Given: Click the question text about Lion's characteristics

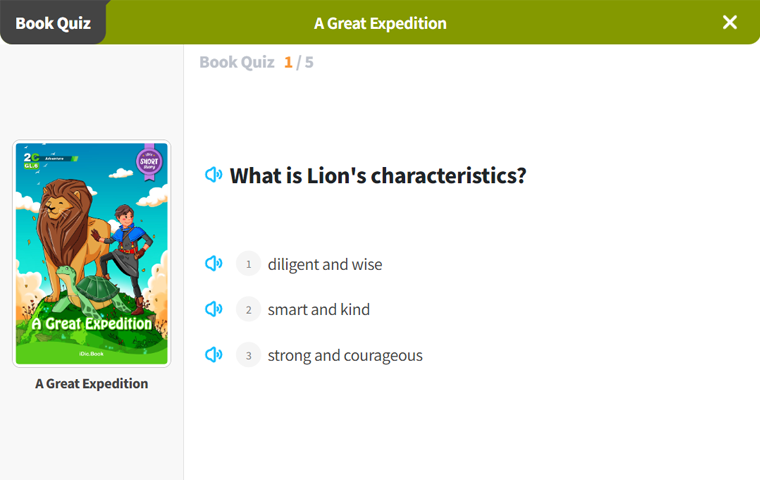Looking at the screenshot, I should (378, 176).
